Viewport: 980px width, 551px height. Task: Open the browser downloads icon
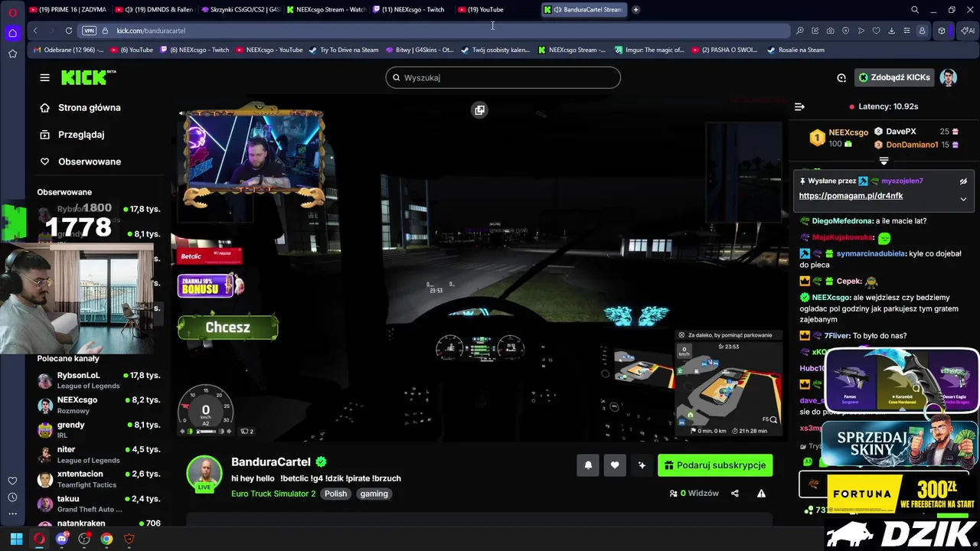[x=892, y=31]
